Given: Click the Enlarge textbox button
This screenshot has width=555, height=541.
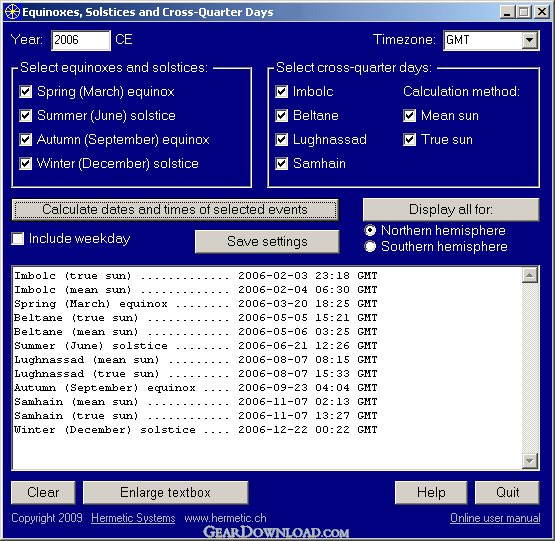Looking at the screenshot, I should coord(166,492).
